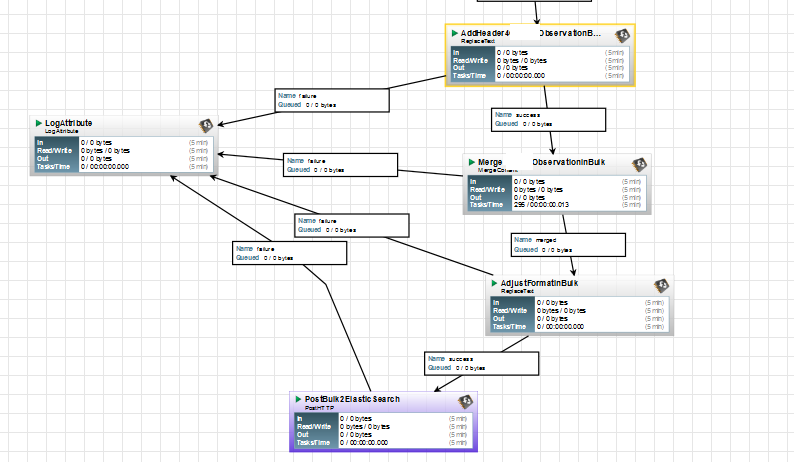Click the green run status icon on AddHeader
Image resolution: width=794 pixels, height=462 pixels.
tap(454, 33)
